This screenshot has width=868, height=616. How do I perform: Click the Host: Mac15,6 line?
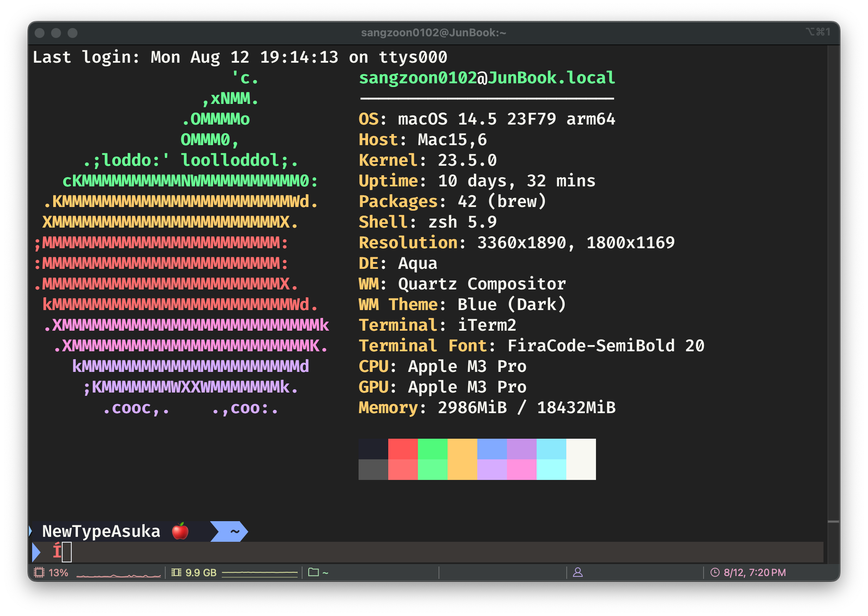pos(423,140)
